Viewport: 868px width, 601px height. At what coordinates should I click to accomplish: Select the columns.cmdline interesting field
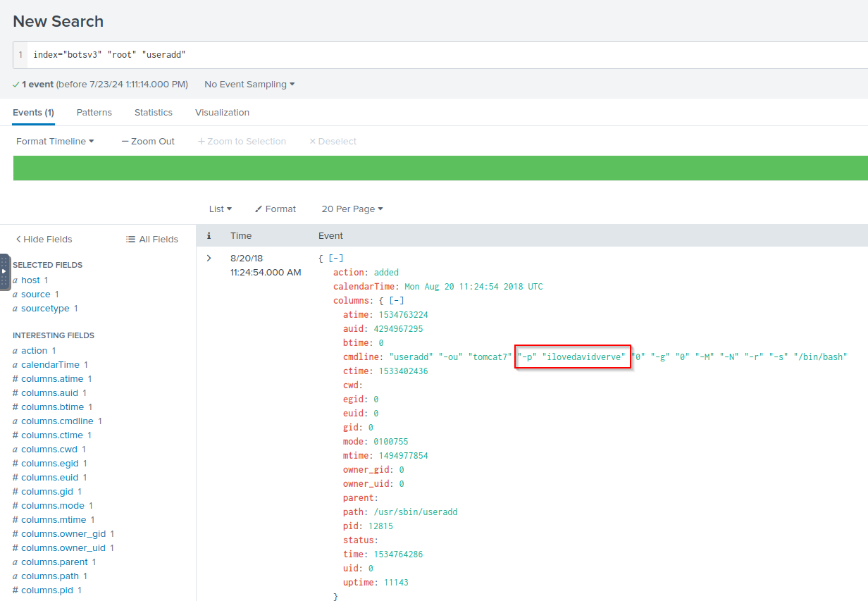58,421
